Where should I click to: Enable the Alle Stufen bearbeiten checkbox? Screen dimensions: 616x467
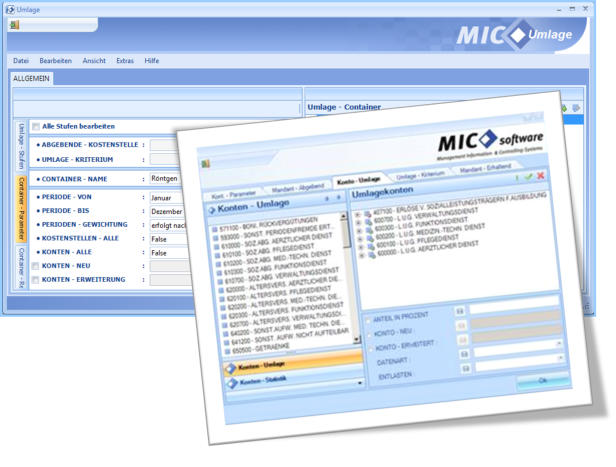click(36, 127)
